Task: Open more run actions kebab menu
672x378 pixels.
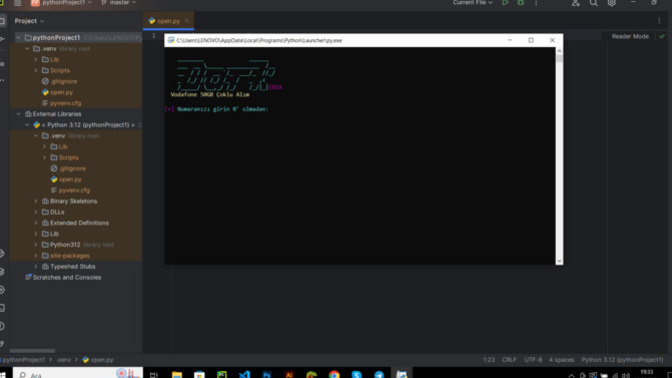Action: pos(536,3)
